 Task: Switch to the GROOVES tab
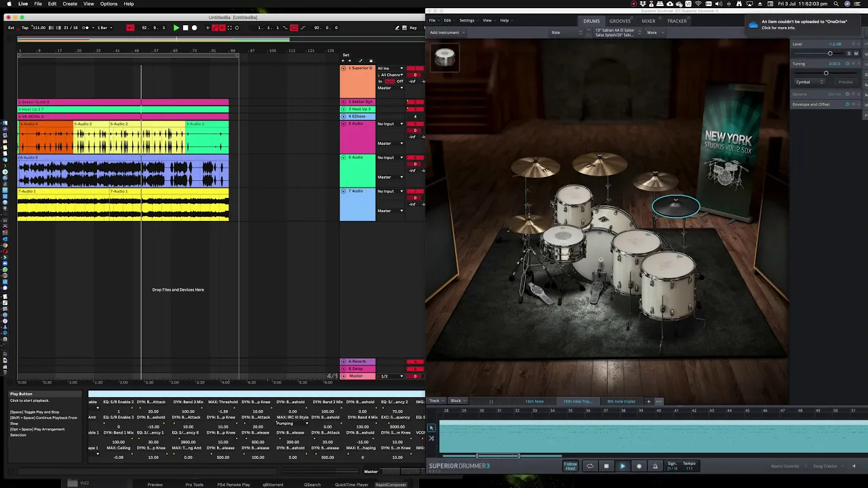point(620,21)
